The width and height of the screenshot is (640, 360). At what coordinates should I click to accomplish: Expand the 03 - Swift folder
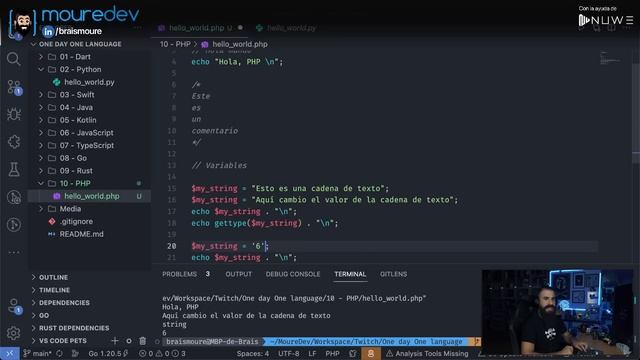(41, 95)
